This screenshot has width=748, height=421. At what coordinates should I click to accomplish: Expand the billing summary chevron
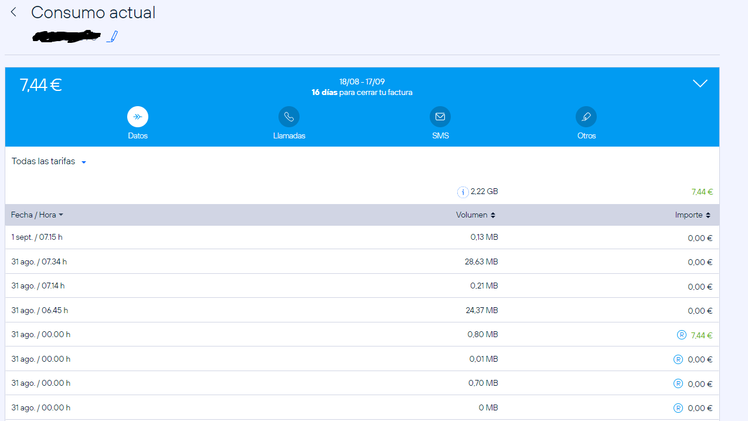pos(700,84)
